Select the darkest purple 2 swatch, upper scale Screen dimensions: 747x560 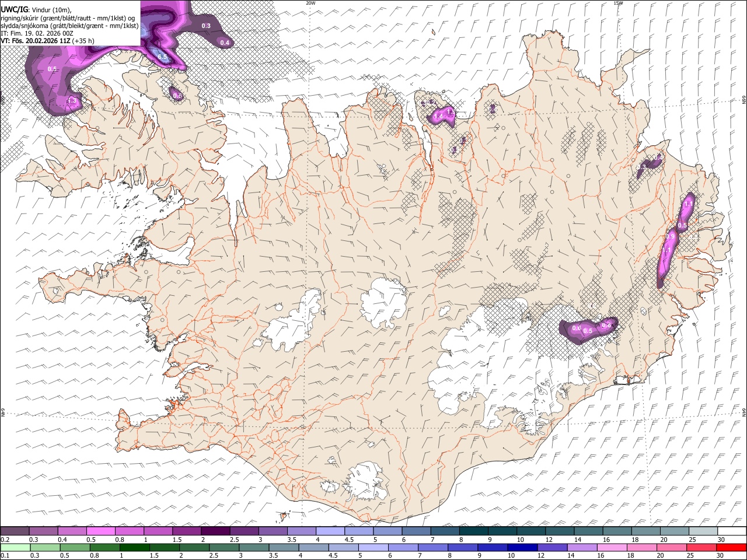pyautogui.click(x=215, y=531)
